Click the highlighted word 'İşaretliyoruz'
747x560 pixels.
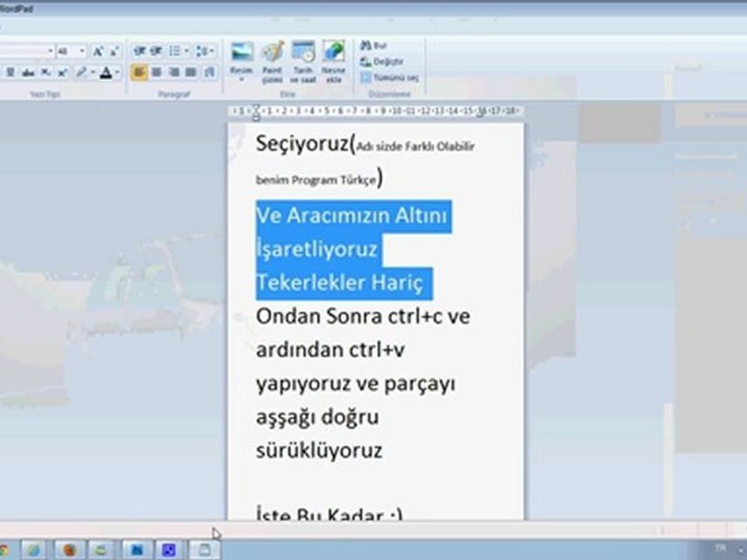pos(317,249)
